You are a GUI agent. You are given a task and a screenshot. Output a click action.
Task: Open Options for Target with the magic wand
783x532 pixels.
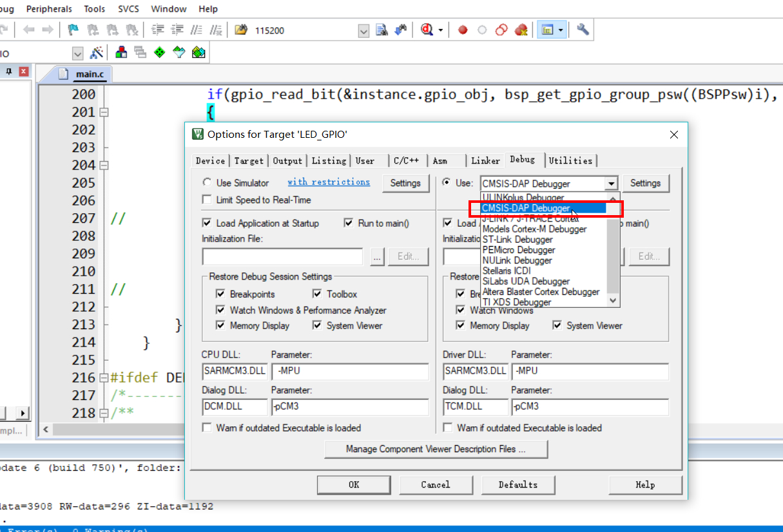click(97, 53)
